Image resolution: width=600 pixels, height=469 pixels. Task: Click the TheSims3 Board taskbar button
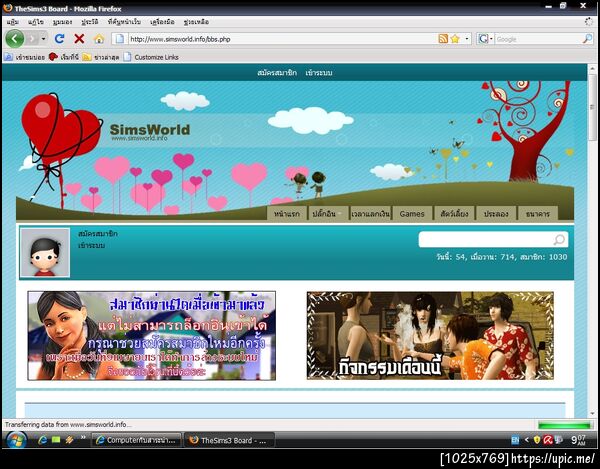pos(229,440)
